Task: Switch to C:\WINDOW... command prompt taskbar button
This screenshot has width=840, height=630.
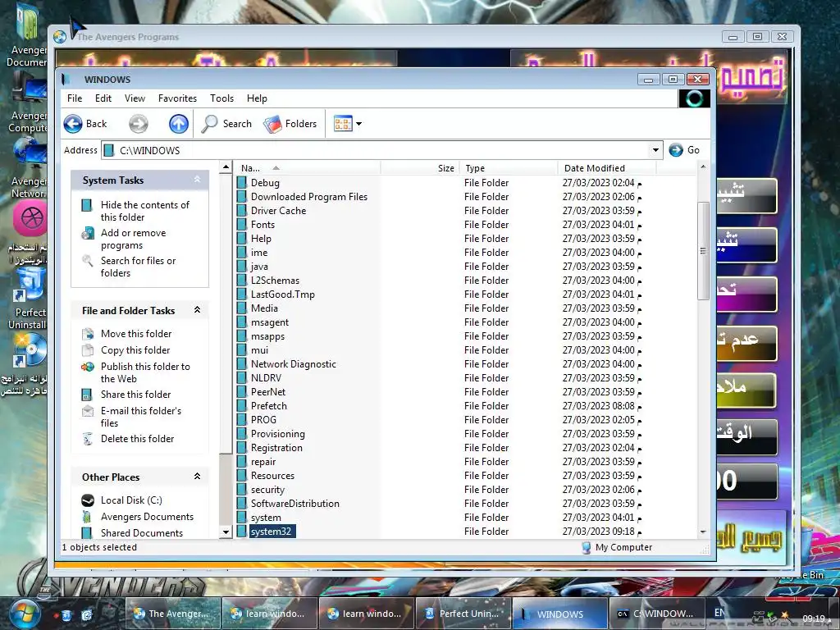Action: click(655, 614)
